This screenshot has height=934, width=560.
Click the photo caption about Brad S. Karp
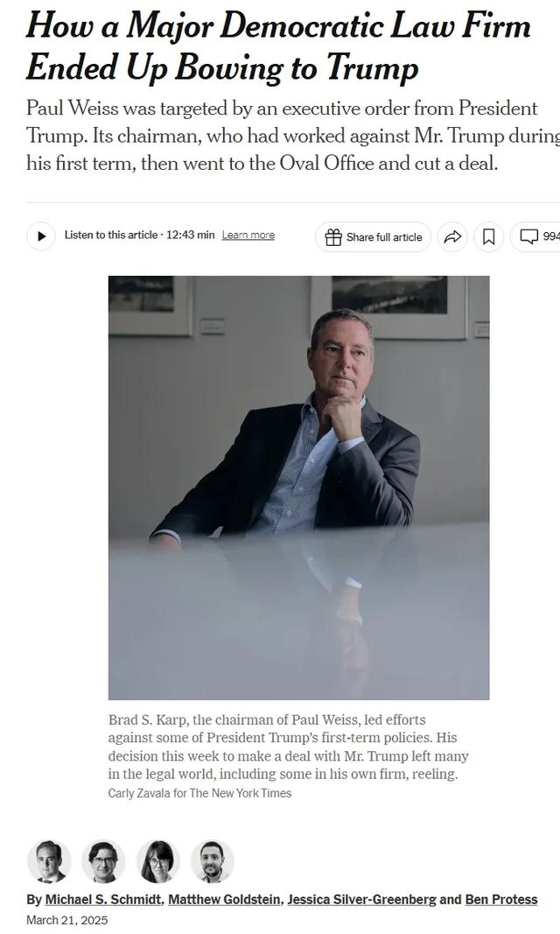click(288, 747)
